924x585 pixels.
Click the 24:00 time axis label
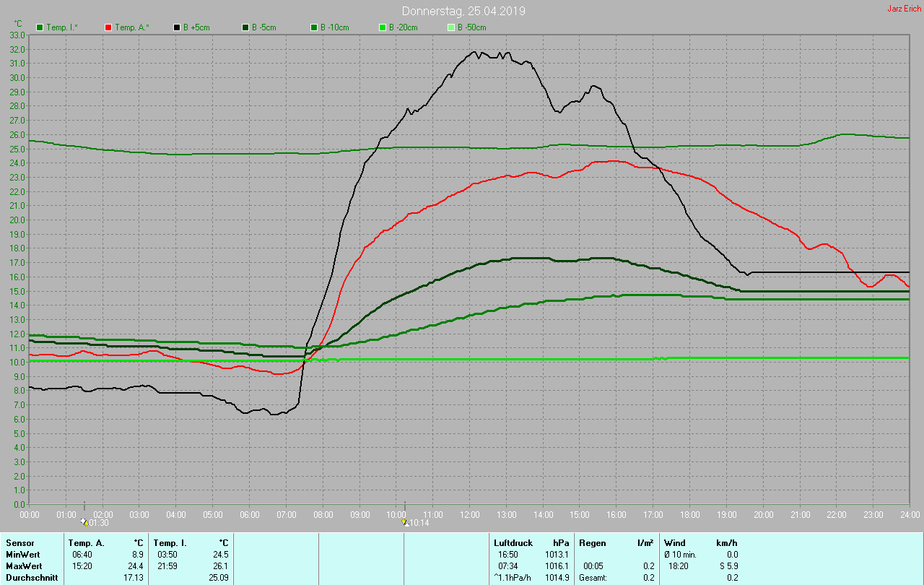tap(910, 514)
